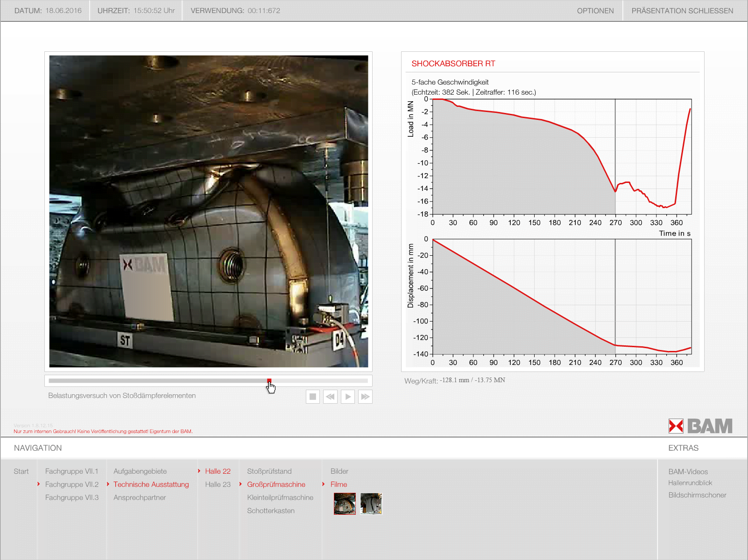Stop the shock absorber video

(313, 397)
